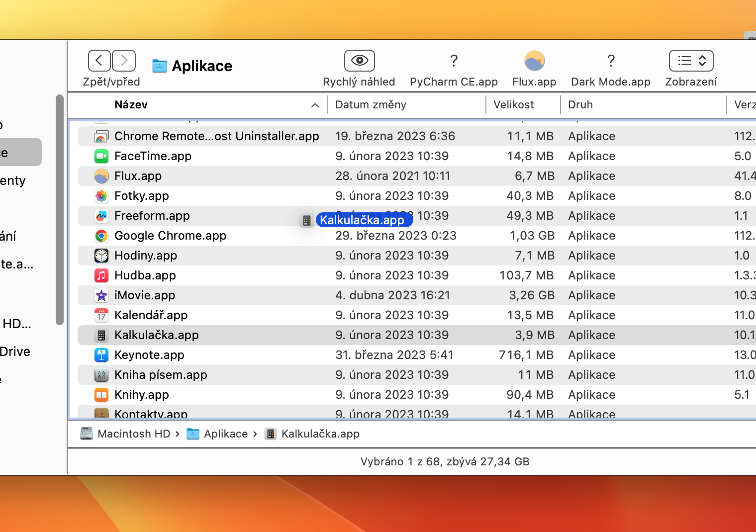The width and height of the screenshot is (756, 532).
Task: Click the size value '716,1 MB'
Action: (526, 355)
